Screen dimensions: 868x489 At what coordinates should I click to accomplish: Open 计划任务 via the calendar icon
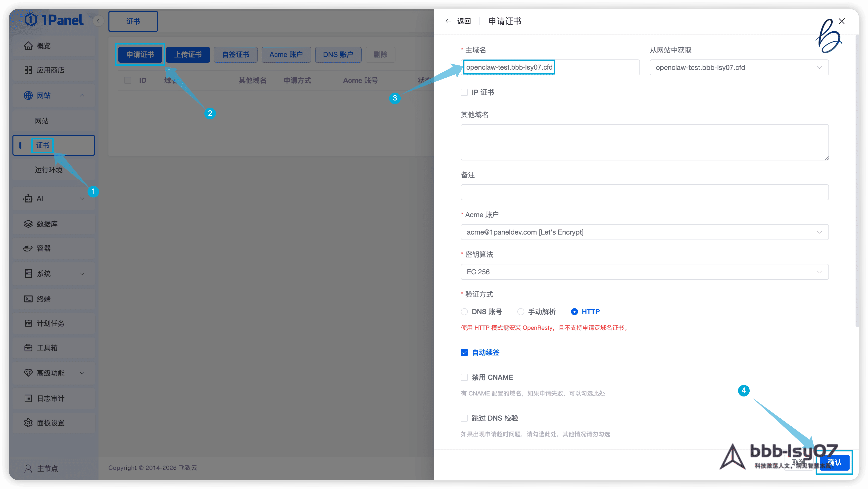[28, 323]
